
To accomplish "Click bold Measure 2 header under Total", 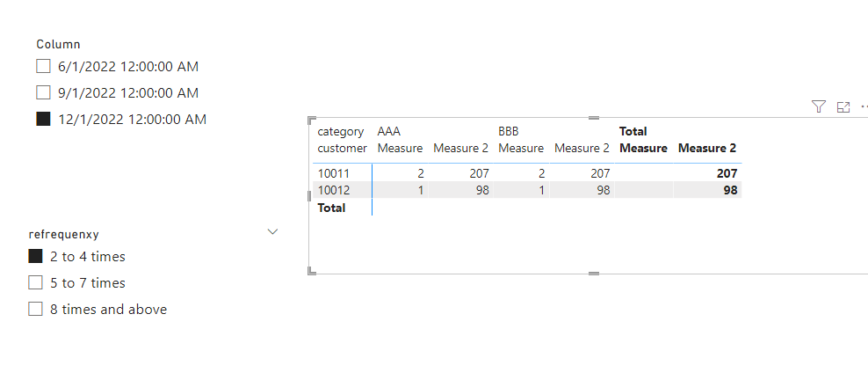I will [707, 149].
